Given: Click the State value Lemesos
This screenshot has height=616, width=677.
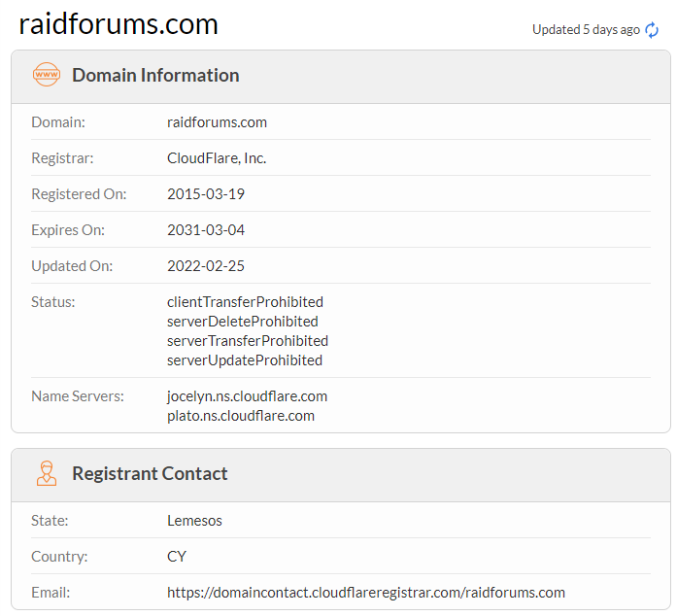Looking at the screenshot, I should (194, 521).
